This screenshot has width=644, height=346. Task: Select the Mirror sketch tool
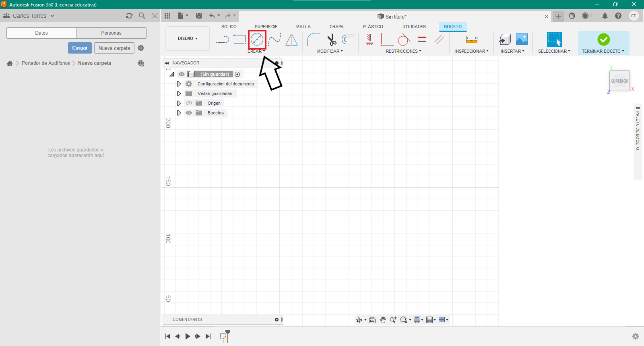pyautogui.click(x=292, y=39)
